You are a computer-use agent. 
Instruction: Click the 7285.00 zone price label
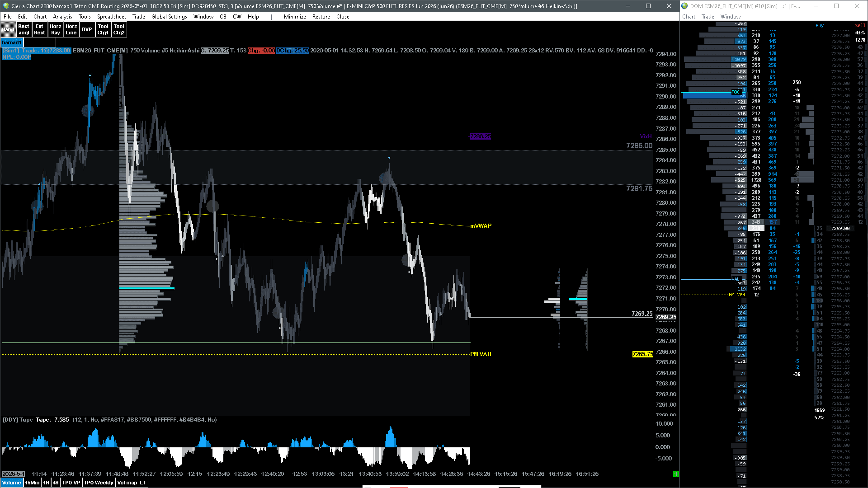[639, 145]
